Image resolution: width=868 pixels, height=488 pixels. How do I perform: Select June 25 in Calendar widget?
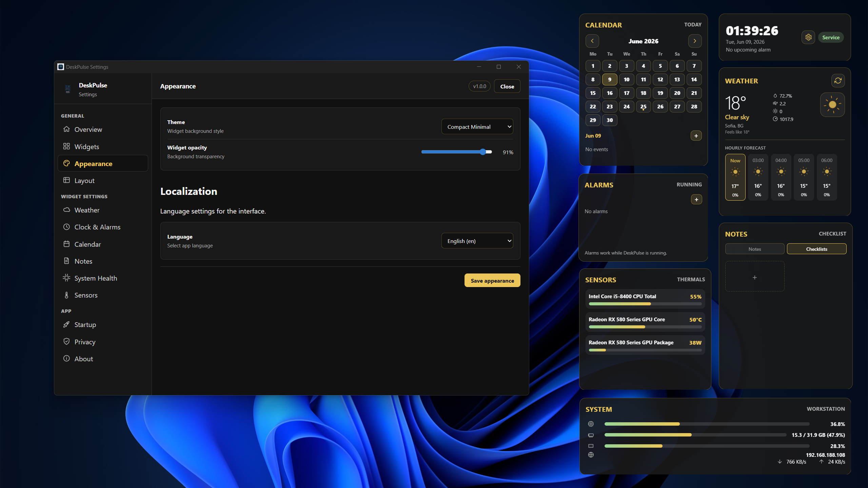tap(643, 107)
